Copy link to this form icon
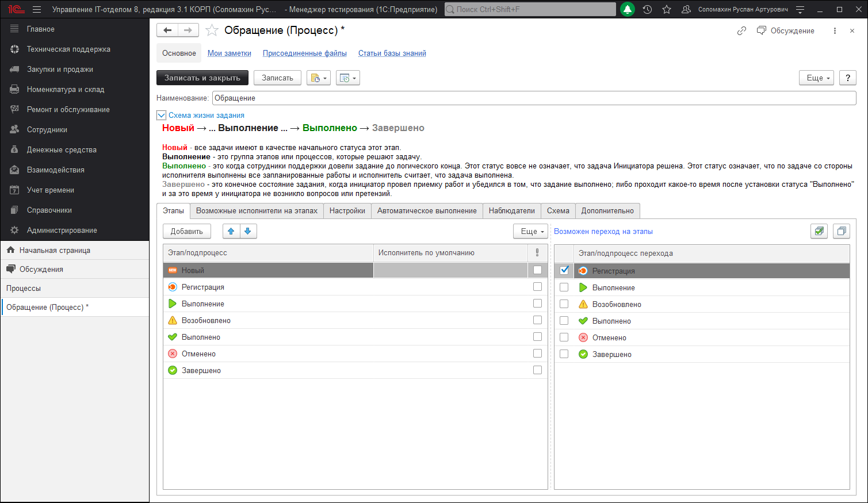 coord(741,31)
